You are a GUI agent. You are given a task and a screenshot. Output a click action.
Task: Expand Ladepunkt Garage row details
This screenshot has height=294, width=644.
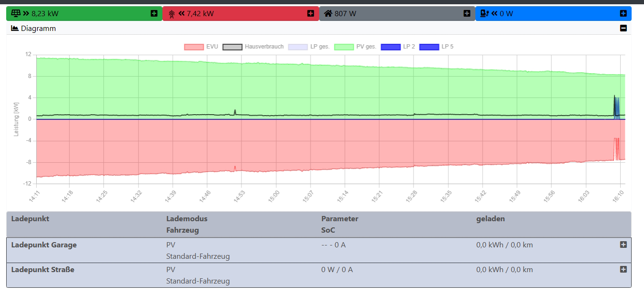pyautogui.click(x=623, y=245)
